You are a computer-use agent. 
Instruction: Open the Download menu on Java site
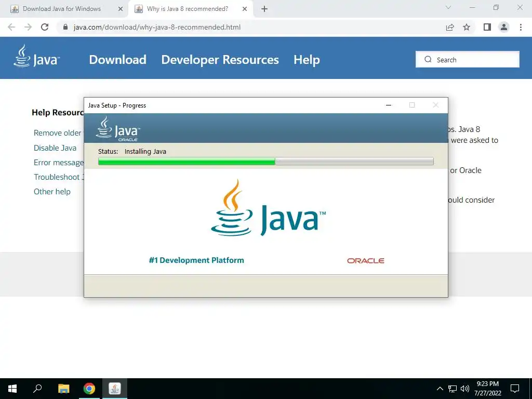118,60
